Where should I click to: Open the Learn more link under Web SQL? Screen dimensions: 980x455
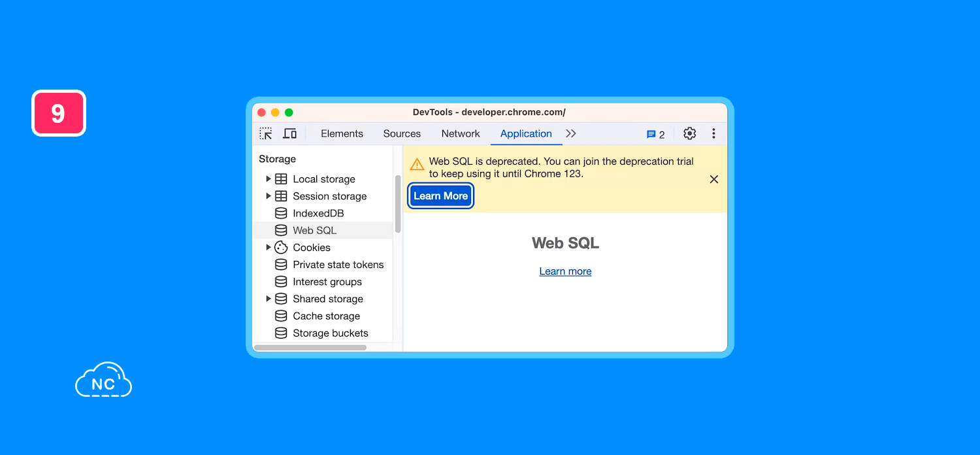[x=565, y=271]
